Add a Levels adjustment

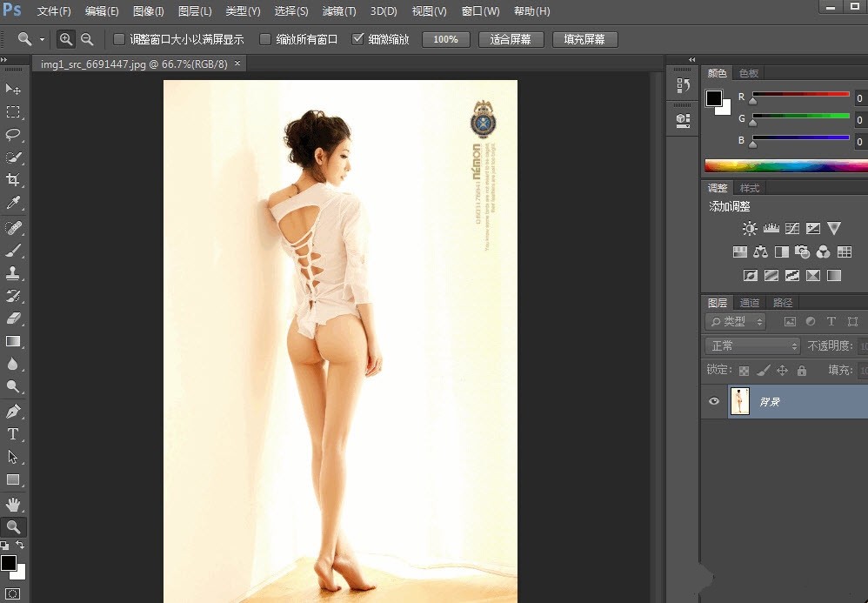click(x=771, y=228)
